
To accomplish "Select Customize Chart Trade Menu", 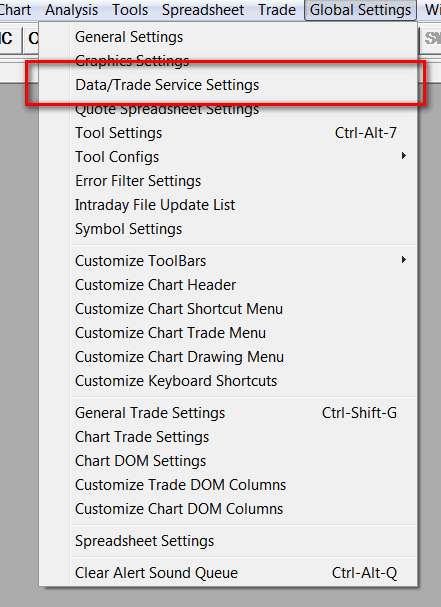I will [228, 333].
